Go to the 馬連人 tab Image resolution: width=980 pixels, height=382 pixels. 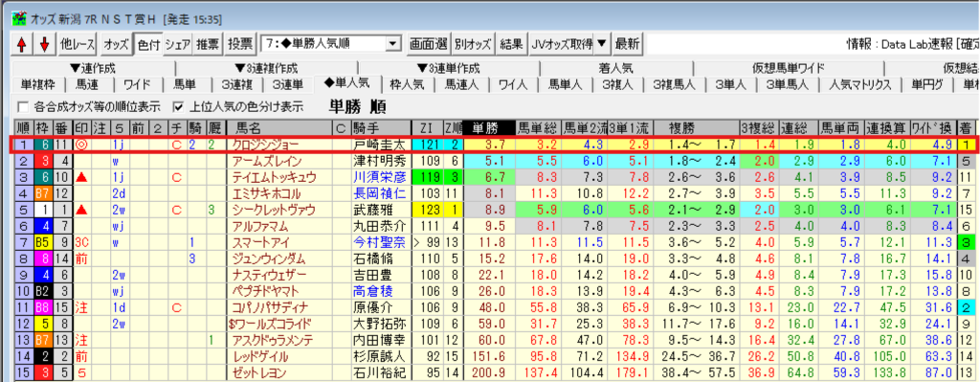click(461, 84)
